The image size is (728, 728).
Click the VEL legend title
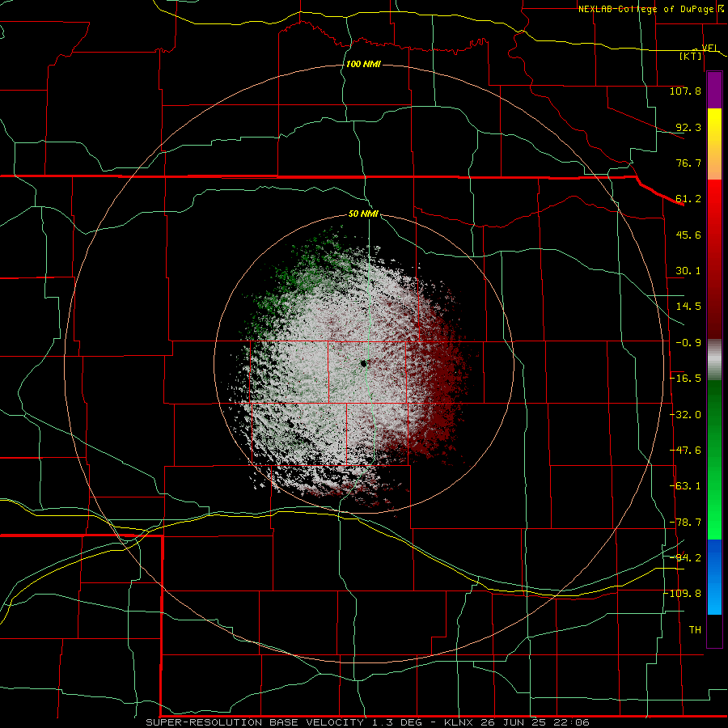pos(710,48)
